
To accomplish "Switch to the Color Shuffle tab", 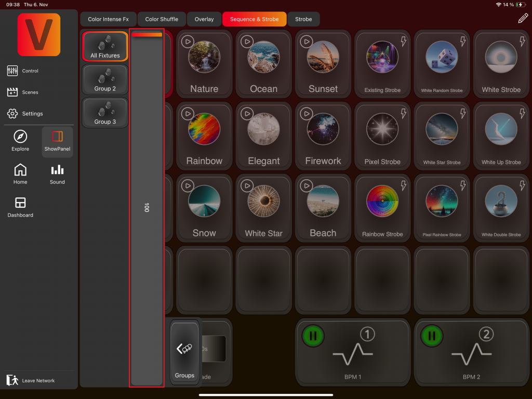I will (x=162, y=19).
